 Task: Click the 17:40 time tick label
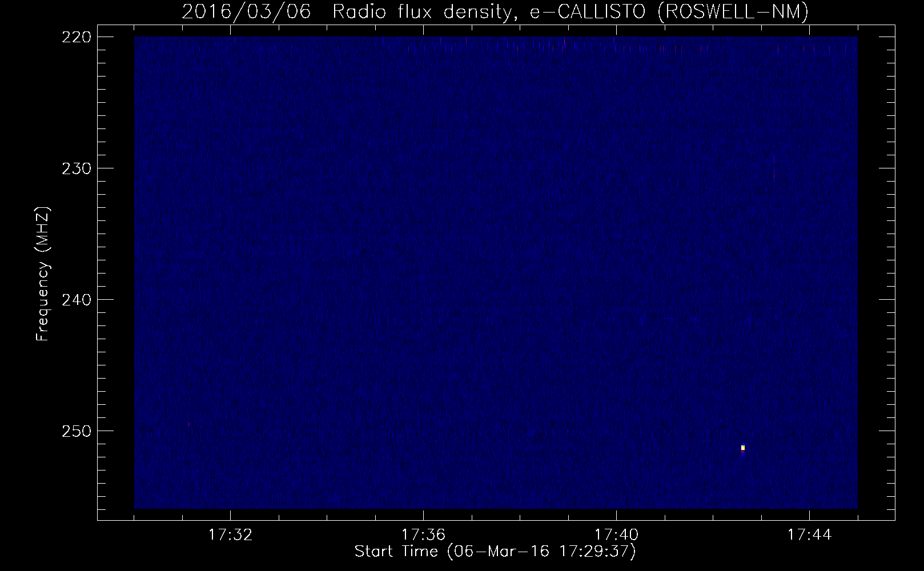617,535
